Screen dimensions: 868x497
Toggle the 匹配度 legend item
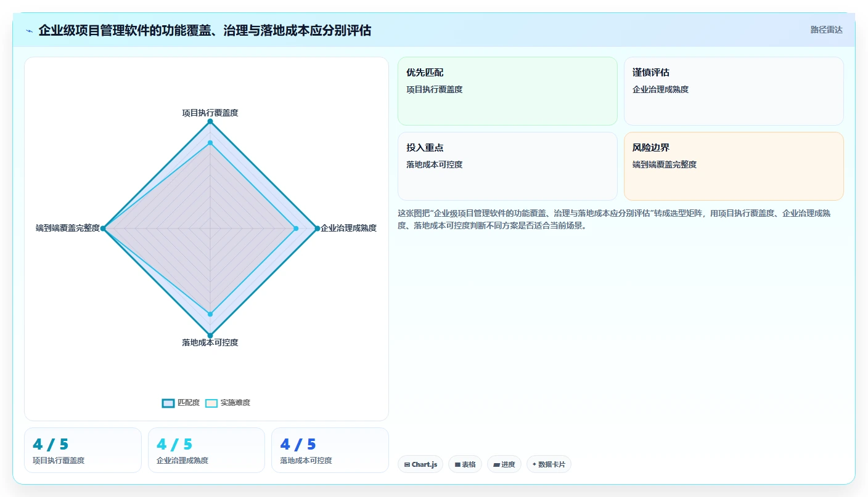coord(181,403)
